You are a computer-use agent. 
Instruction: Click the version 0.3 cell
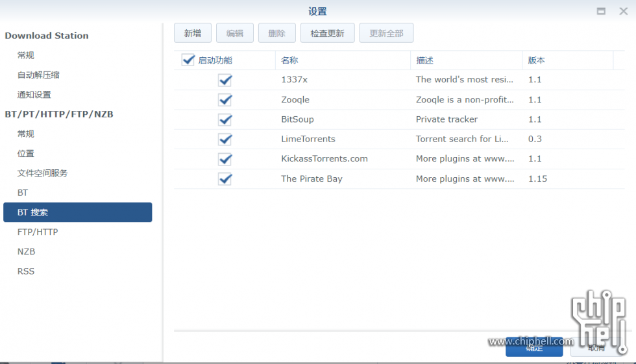click(x=535, y=139)
